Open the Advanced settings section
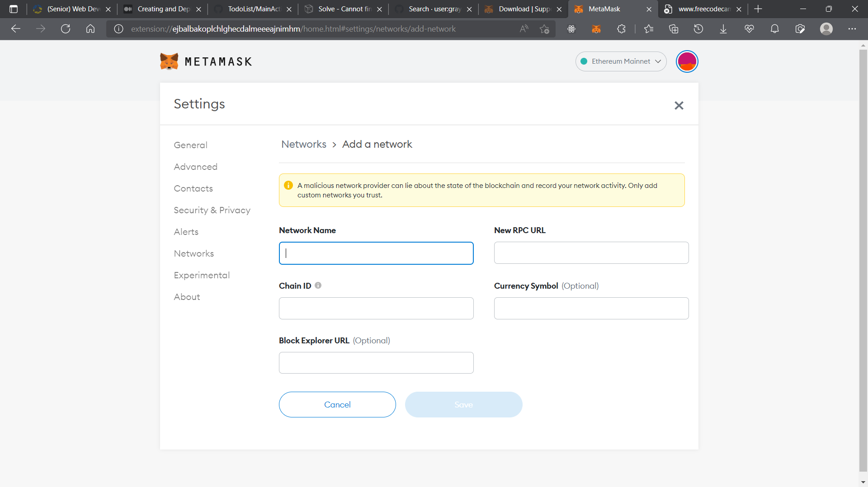868x487 pixels. click(195, 167)
